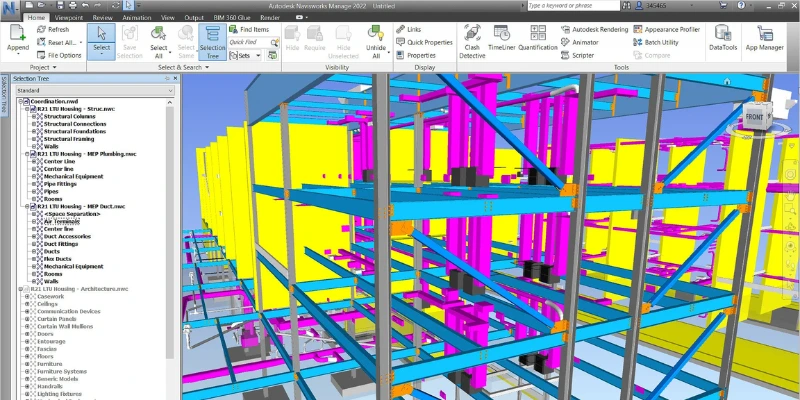
Task: Toggle the Selection Tree window button
Action: tap(212, 42)
